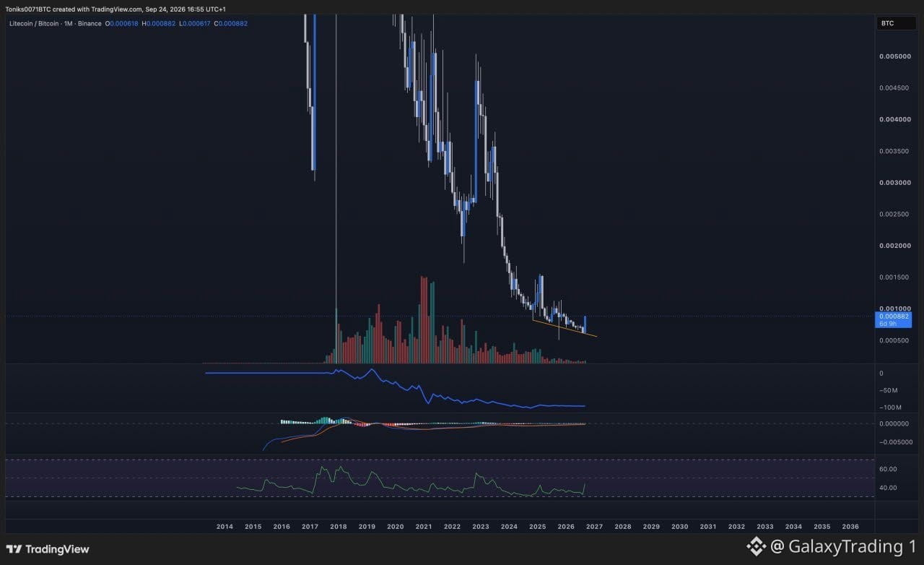Open the BTC currency selector
Screen dimensions: 924x565
coord(887,23)
